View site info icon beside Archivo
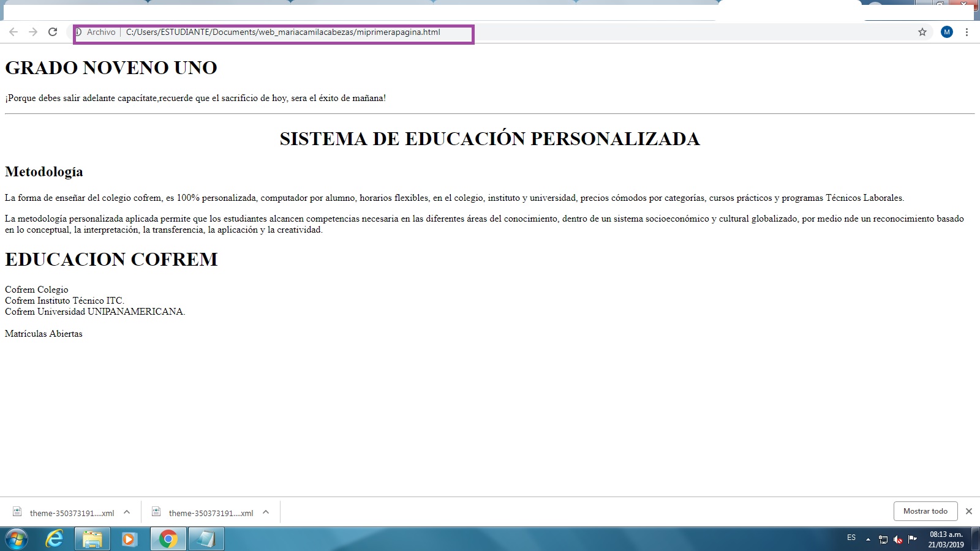980x551 pixels. pos(78,32)
